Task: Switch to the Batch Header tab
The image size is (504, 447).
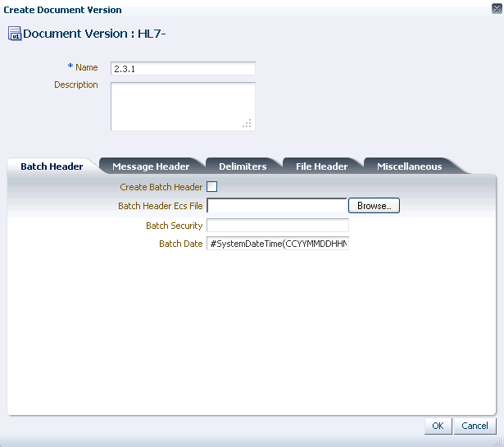Action: tap(52, 166)
